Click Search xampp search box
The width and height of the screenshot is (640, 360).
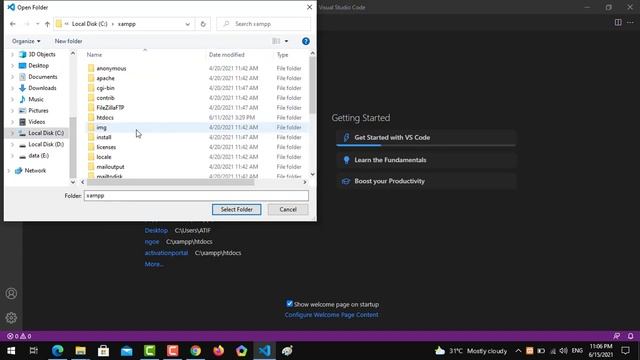coord(264,24)
